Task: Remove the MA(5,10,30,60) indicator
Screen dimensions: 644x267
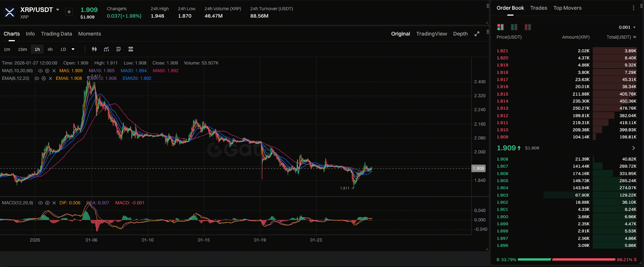Action: click(54, 71)
